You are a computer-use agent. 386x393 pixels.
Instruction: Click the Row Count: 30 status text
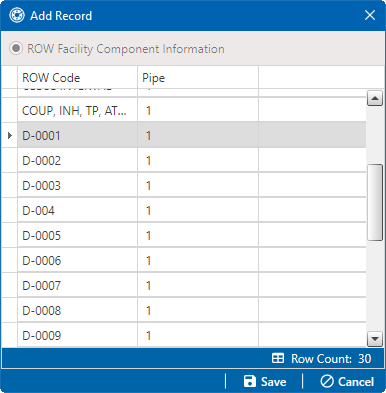[331, 359]
